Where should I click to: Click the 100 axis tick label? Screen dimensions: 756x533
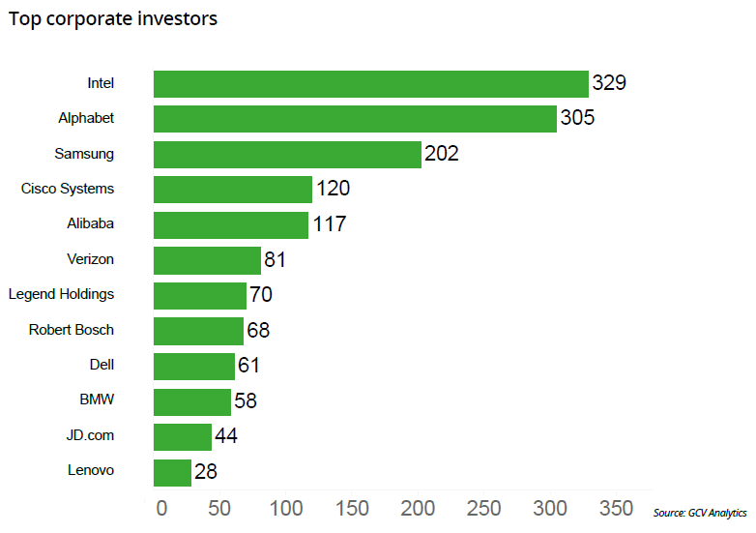coord(287,509)
